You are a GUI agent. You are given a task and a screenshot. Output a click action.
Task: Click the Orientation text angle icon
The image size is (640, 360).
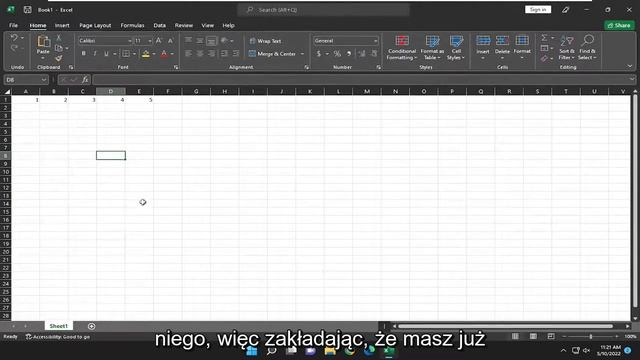click(224, 40)
